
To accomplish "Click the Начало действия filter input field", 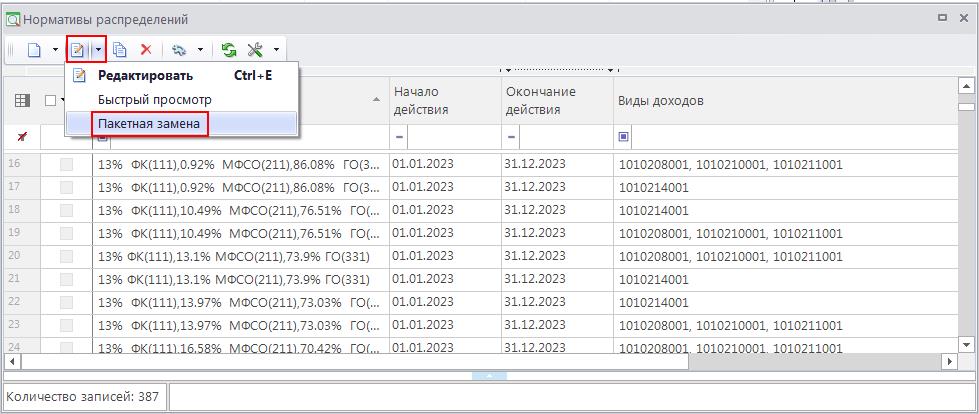I will click(454, 137).
